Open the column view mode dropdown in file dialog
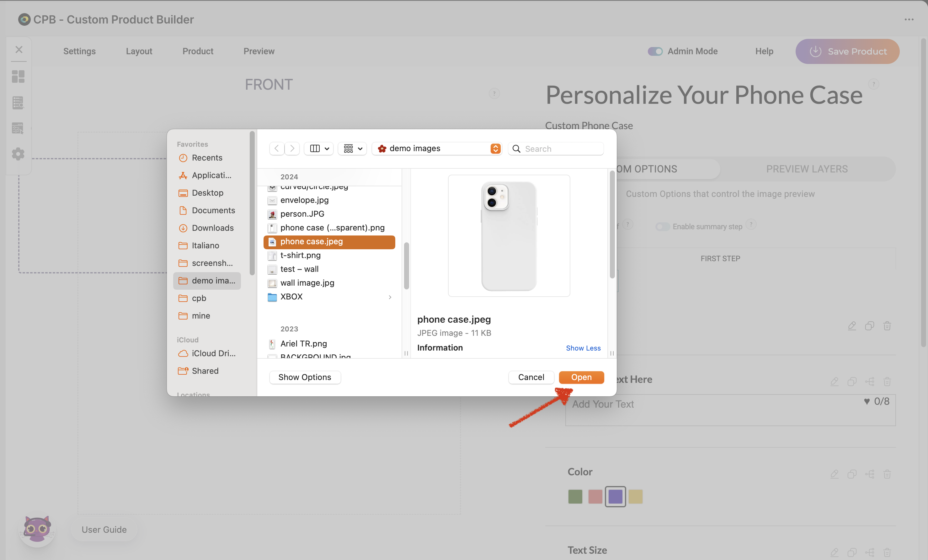 319,148
